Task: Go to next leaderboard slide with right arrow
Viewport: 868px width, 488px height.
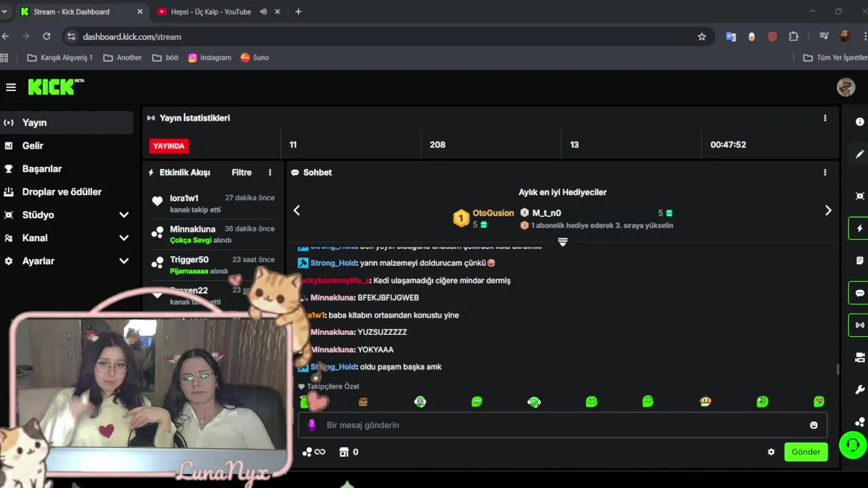Action: pyautogui.click(x=828, y=210)
